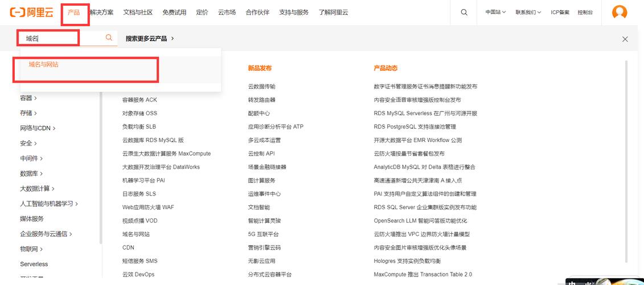The width and height of the screenshot is (644, 285).
Task: Open the CDN product link
Action: (128, 247)
